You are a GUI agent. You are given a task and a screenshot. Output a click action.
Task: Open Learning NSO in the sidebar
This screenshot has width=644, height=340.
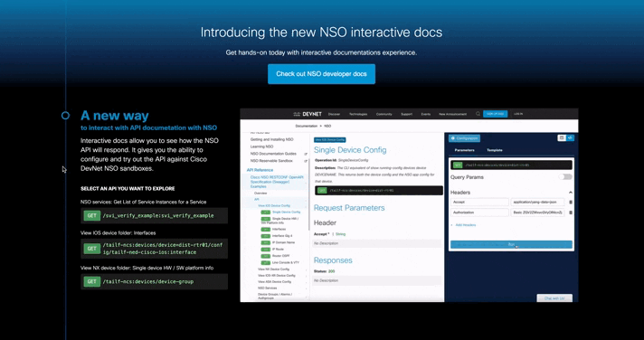coord(262,146)
